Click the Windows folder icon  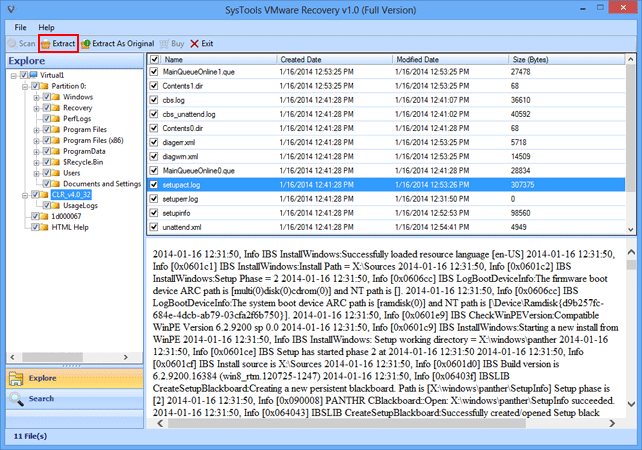pos(56,97)
